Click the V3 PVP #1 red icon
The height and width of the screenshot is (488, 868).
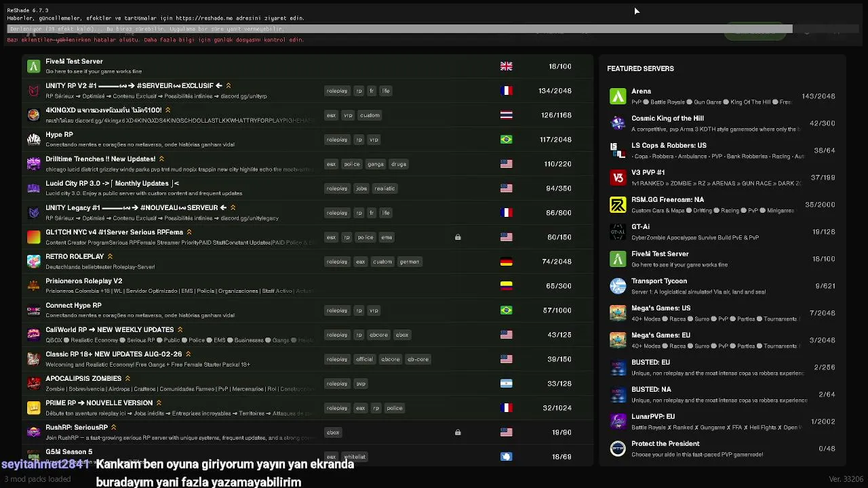point(618,178)
